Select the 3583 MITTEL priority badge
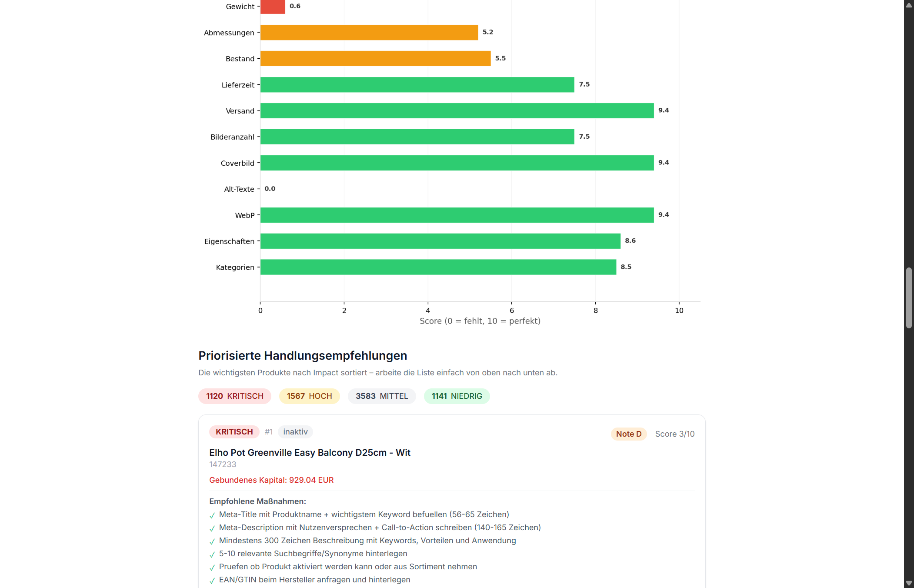Image resolution: width=914 pixels, height=588 pixels. tap(381, 396)
